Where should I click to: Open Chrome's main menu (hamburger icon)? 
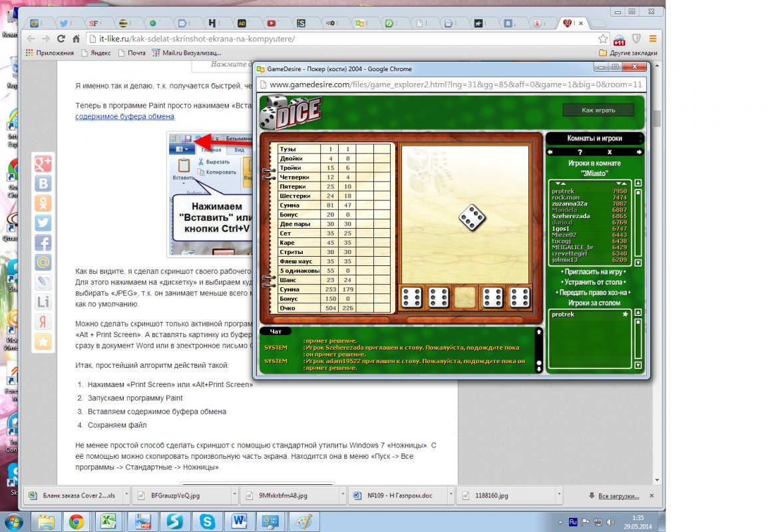653,39
